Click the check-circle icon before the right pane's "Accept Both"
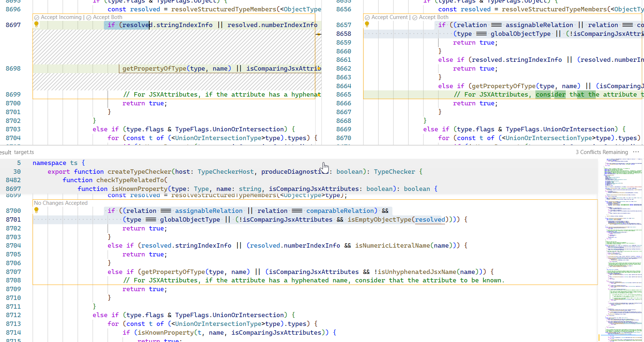The height and width of the screenshot is (342, 644). (x=414, y=17)
